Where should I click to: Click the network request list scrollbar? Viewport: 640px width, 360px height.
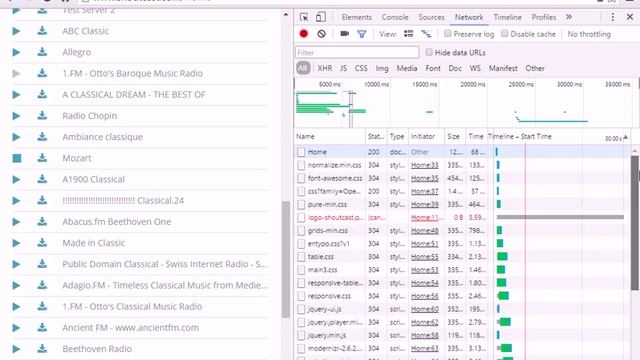point(635,222)
